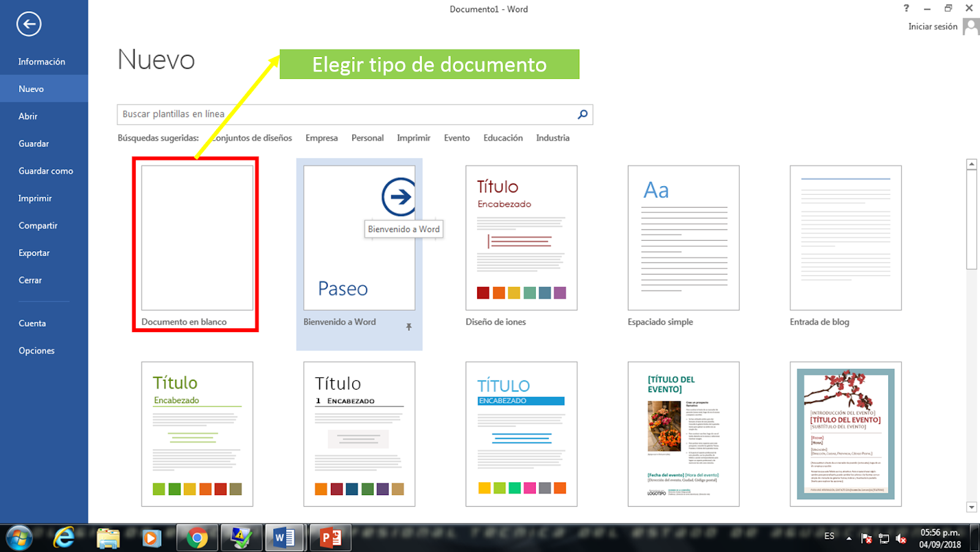Click suggested search Evento
The image size is (980, 552).
click(x=457, y=138)
